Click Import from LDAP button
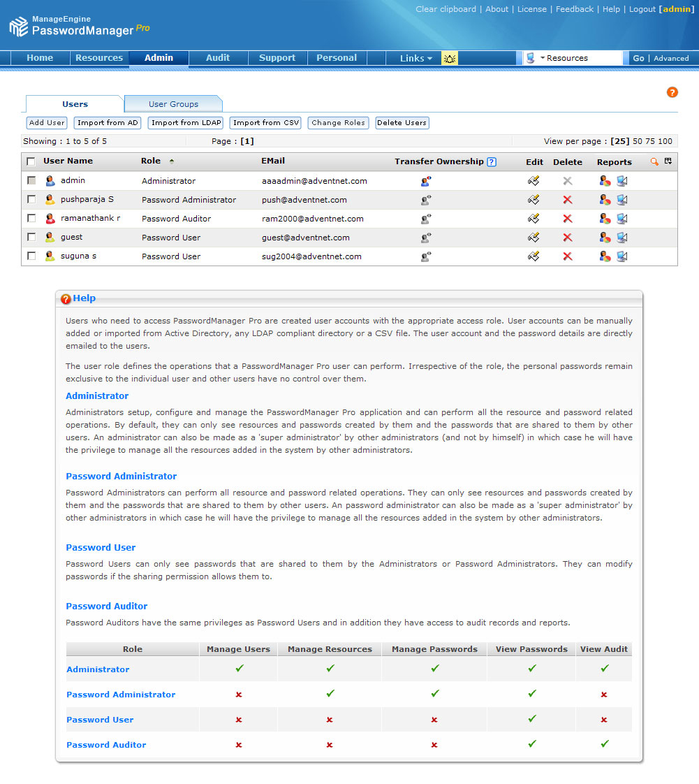This screenshot has height=784, width=699. pos(186,123)
